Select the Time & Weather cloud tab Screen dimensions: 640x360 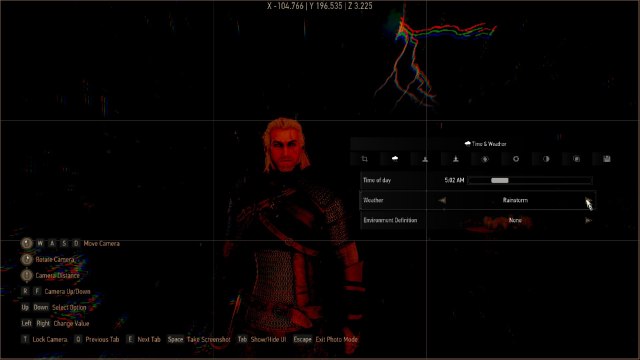point(395,159)
